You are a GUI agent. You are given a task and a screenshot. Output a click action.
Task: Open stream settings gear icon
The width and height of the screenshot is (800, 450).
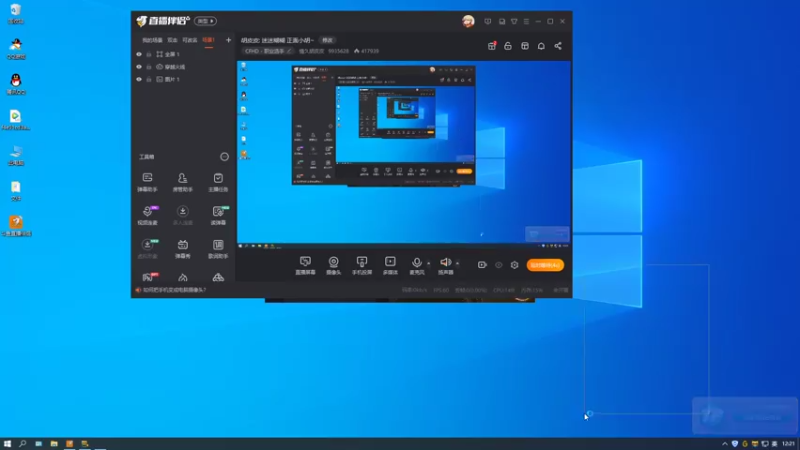(514, 265)
